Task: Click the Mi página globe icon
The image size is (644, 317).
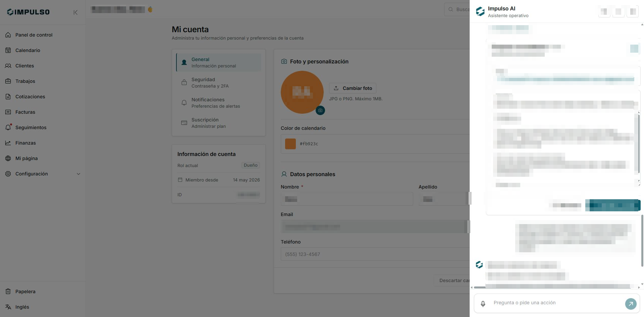Action: [8, 158]
